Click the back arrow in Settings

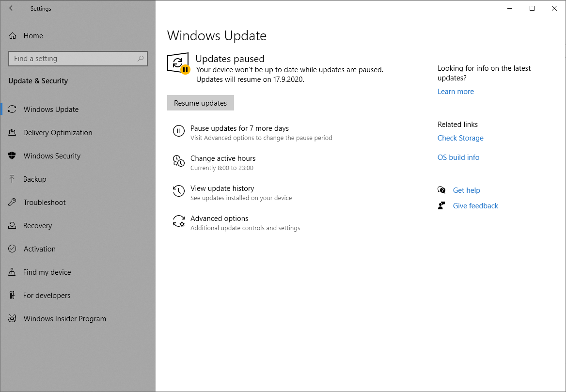(12, 8)
